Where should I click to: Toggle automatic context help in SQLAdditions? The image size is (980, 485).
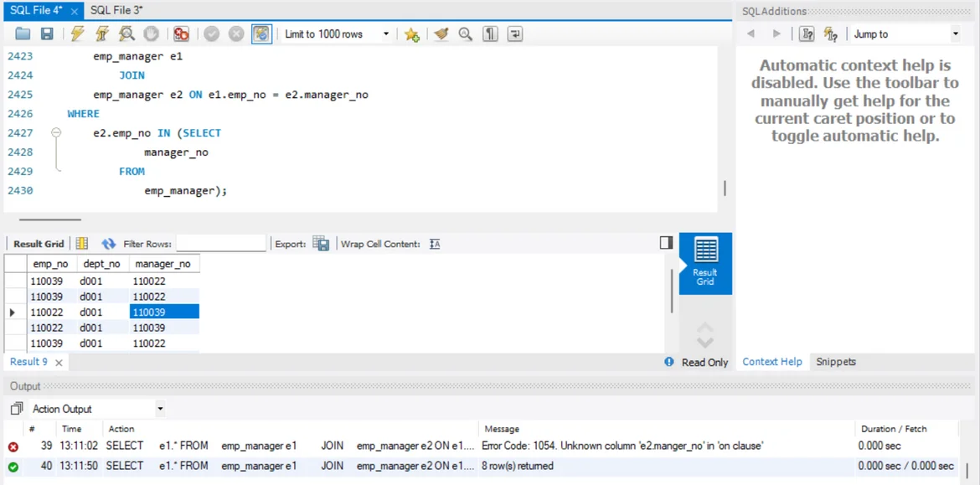pos(830,34)
